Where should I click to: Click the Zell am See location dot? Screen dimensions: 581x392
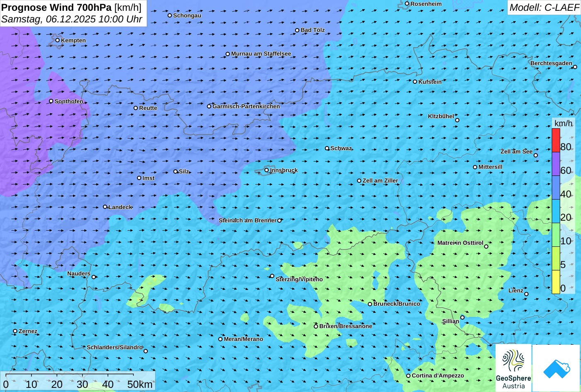point(536,156)
